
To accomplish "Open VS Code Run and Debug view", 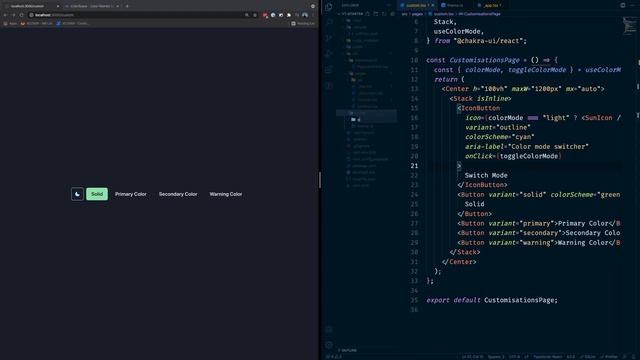I will 329,54.
